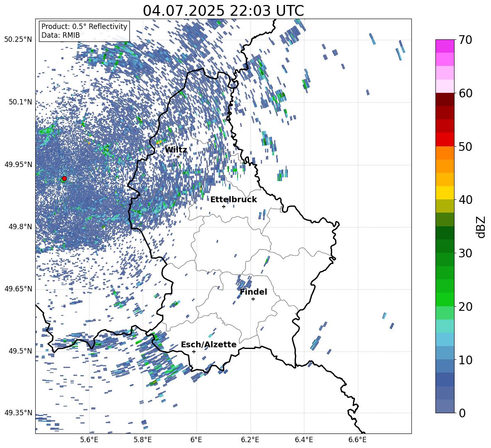Click the 50.1°N latitude label
The image size is (491, 448).
[20, 102]
